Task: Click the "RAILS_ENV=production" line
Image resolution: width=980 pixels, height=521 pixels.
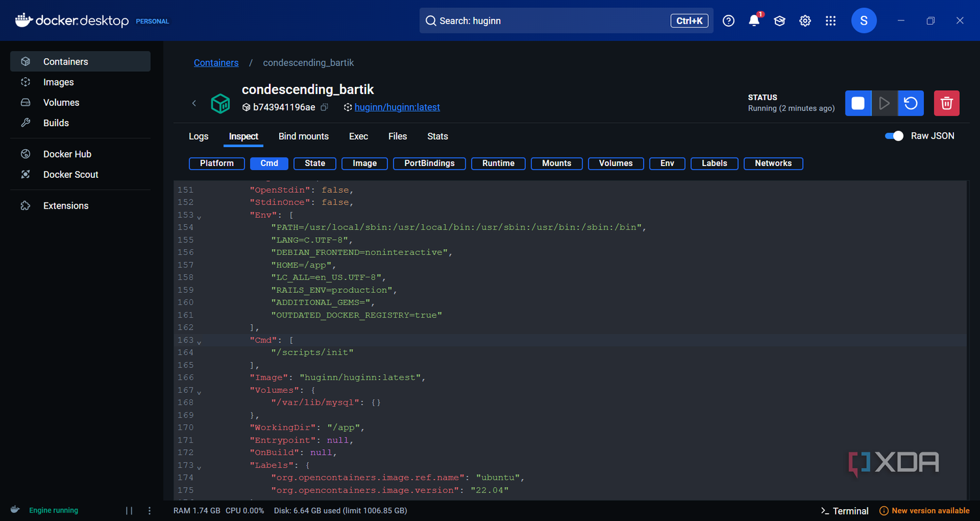Action: coord(334,290)
